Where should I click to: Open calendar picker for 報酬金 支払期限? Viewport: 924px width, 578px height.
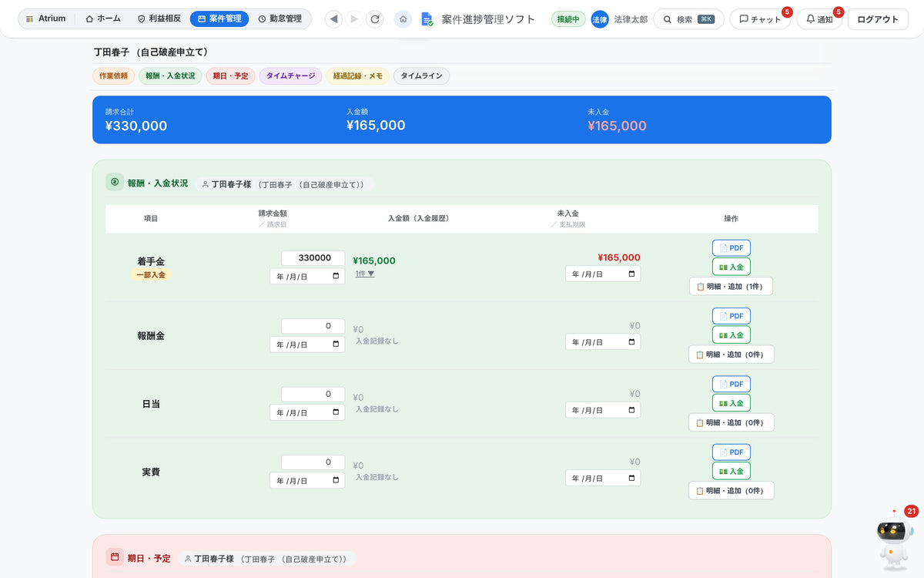631,342
